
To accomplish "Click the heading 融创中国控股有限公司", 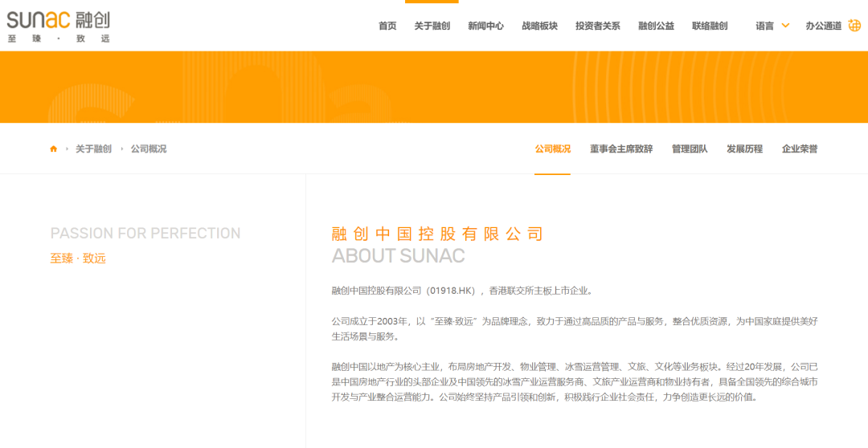I will click(437, 234).
